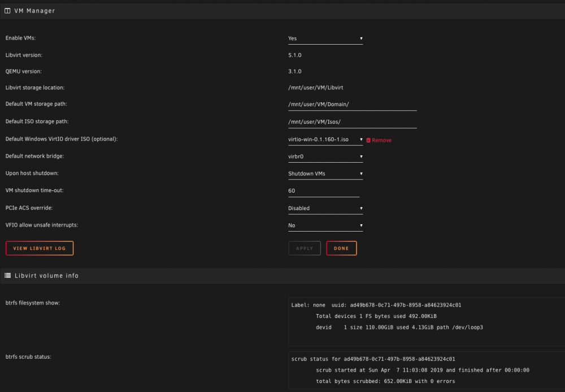Click the 'btrfs scrub status:' label
The image size is (565, 392).
click(x=28, y=356)
